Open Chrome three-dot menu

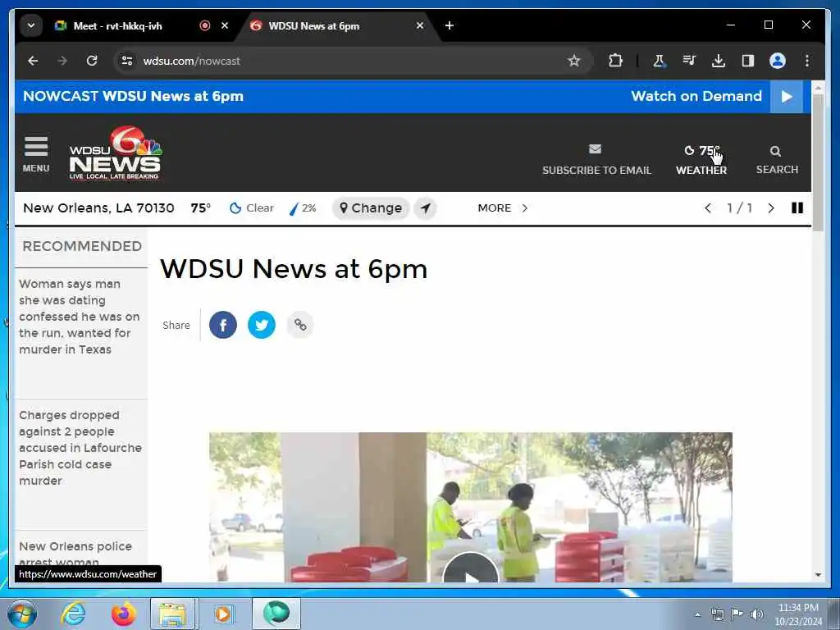[807, 61]
